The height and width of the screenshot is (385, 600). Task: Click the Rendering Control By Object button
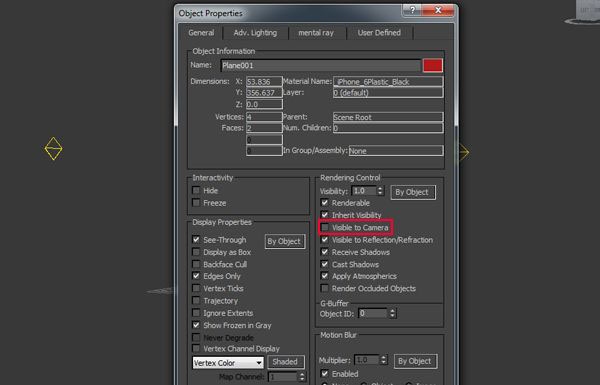coord(412,192)
